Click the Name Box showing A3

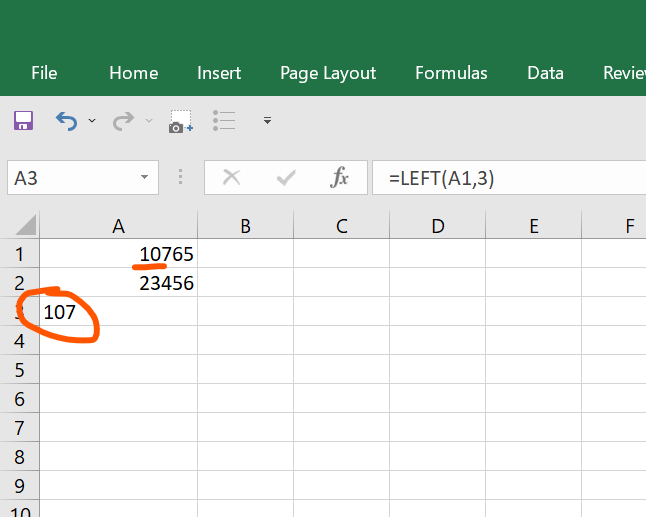(x=83, y=178)
